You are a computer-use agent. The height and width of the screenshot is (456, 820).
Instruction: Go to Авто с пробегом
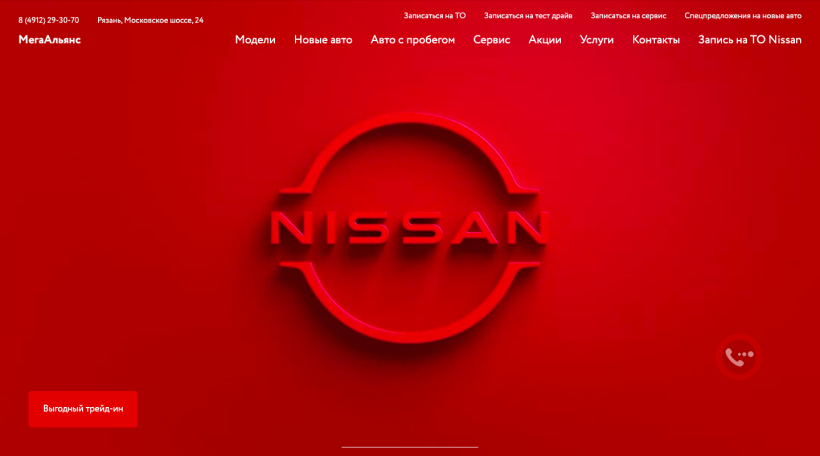413,40
